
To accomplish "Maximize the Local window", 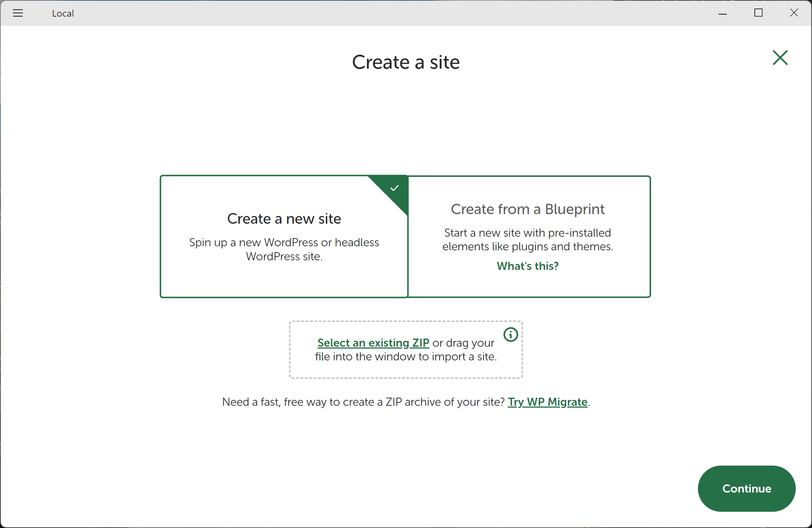I will 758,13.
